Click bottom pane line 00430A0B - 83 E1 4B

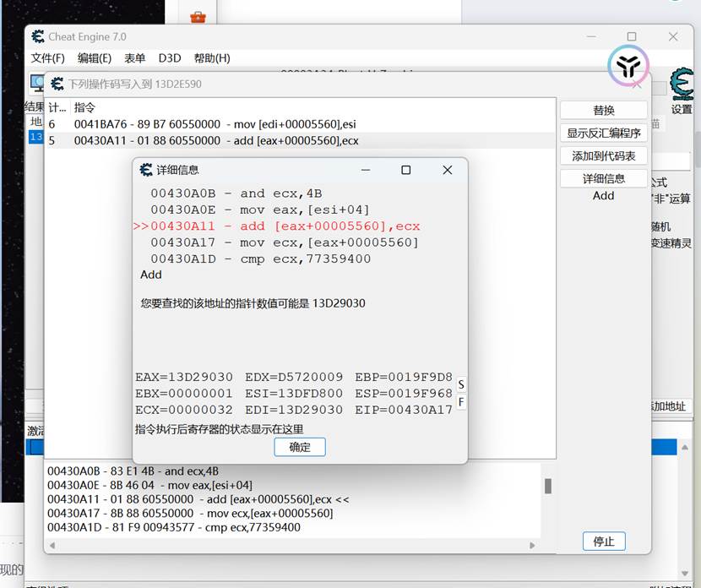133,471
